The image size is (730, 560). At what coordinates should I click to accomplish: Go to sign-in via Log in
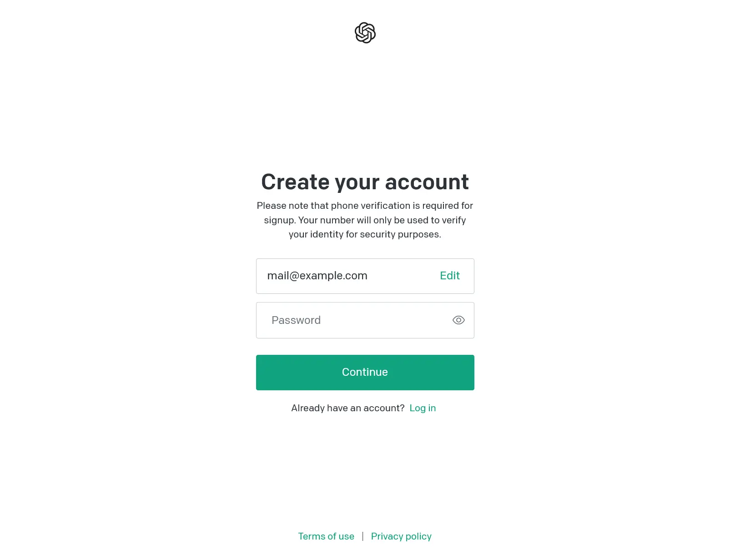tap(423, 408)
